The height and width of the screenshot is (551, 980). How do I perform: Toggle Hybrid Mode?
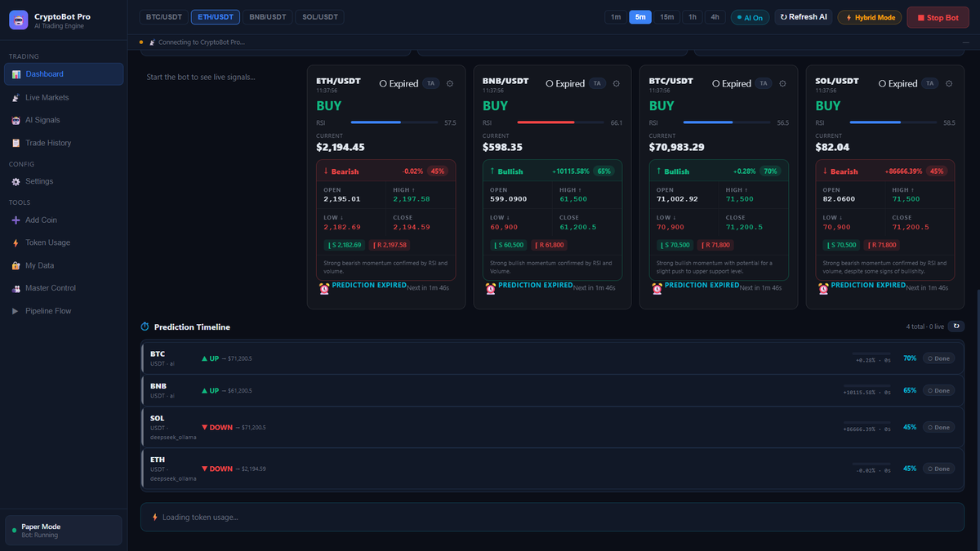pyautogui.click(x=870, y=17)
